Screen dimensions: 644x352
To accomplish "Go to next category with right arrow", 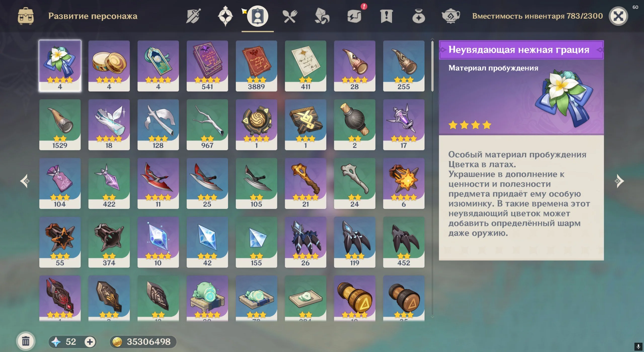I will coord(619,181).
